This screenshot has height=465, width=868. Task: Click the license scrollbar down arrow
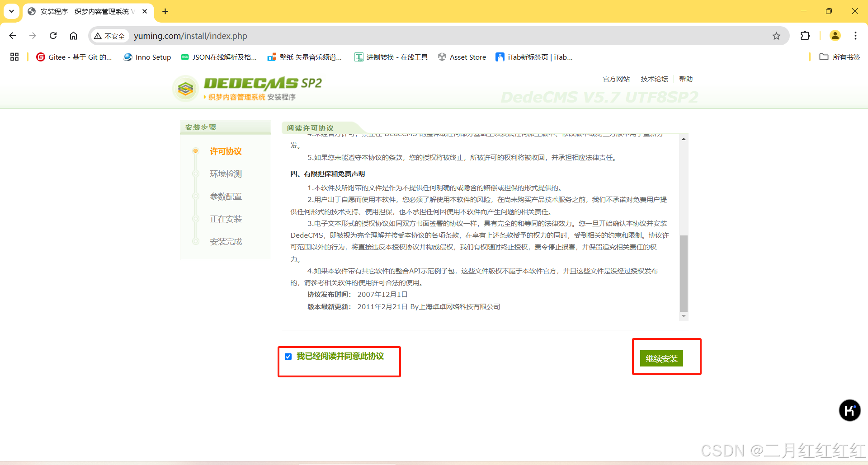(x=684, y=316)
